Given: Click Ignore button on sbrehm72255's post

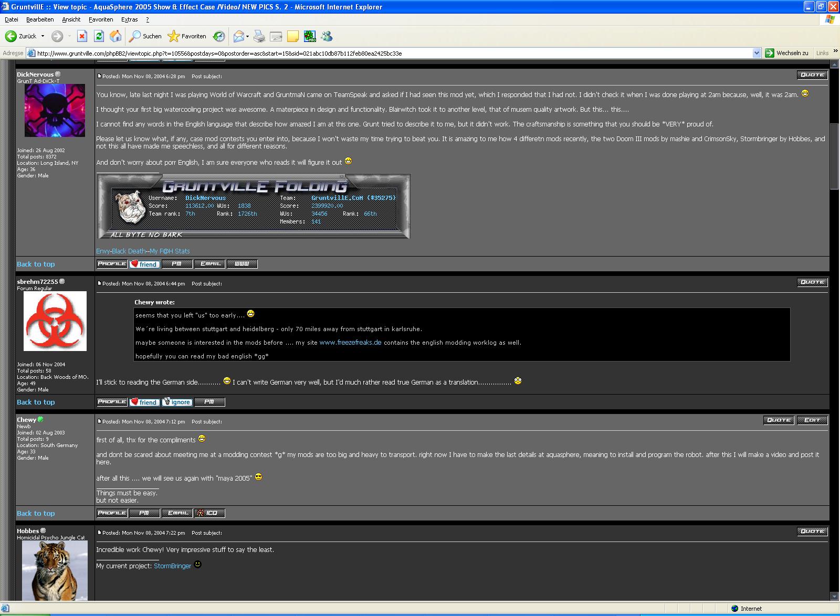Looking at the screenshot, I should click(x=177, y=402).
